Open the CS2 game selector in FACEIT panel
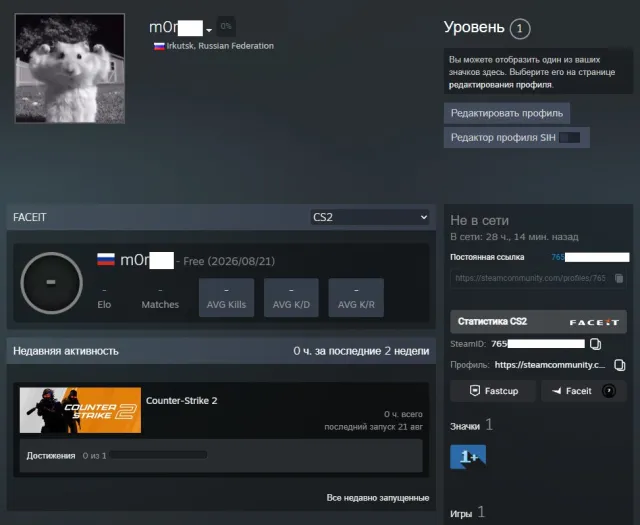 [370, 217]
